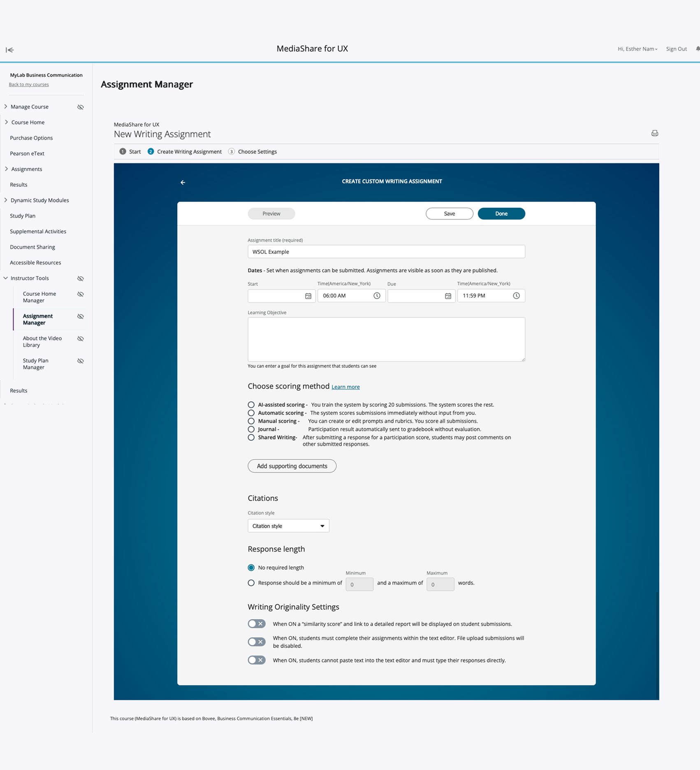
Task: Toggle visibility eye for Assignment Manager
Action: (81, 316)
